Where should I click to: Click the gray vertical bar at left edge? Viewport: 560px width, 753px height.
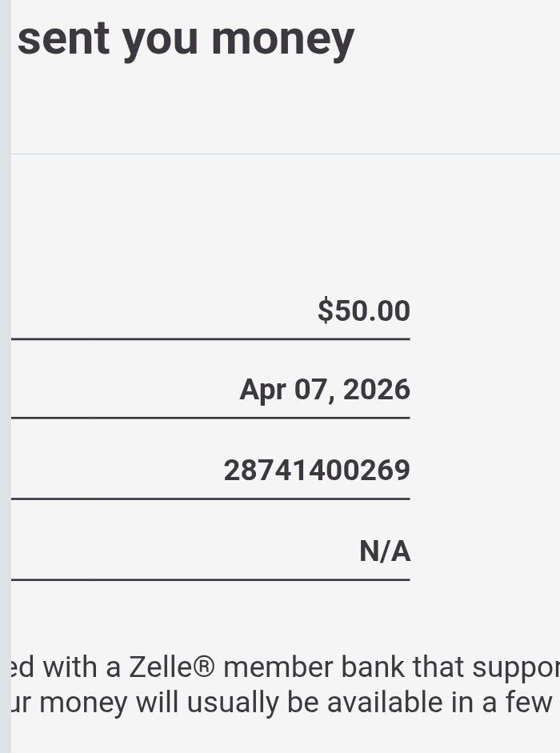point(5,376)
